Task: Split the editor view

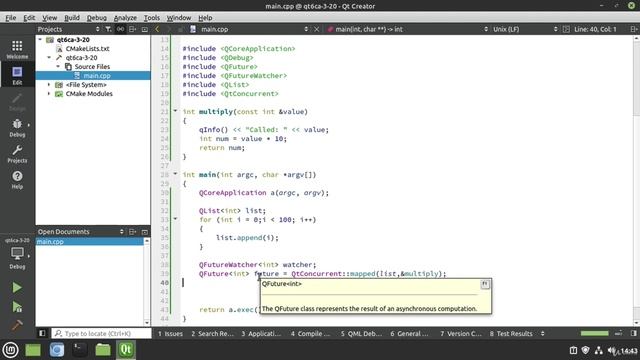Action: [x=633, y=29]
